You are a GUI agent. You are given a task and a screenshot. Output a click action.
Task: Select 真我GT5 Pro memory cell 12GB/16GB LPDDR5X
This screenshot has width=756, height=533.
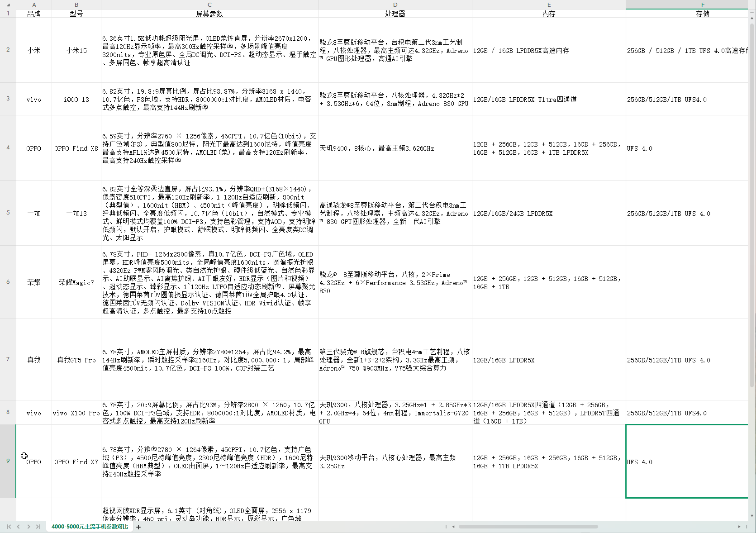(549, 360)
